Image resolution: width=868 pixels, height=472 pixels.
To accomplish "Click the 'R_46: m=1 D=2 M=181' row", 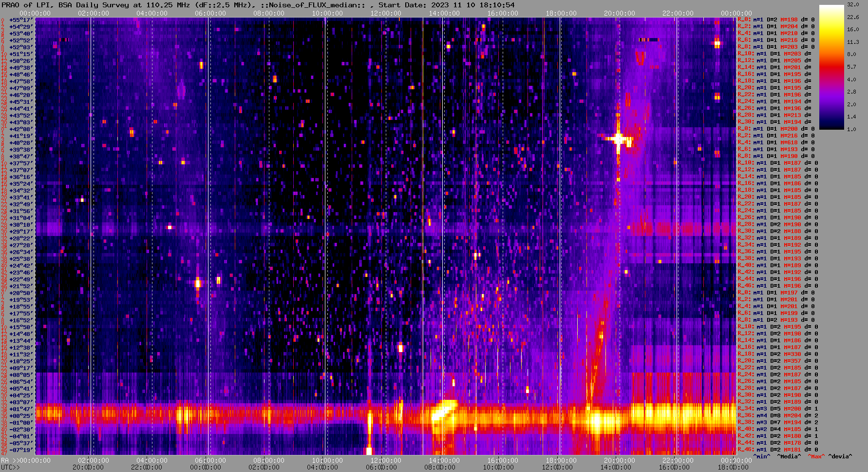I will pos(778,450).
